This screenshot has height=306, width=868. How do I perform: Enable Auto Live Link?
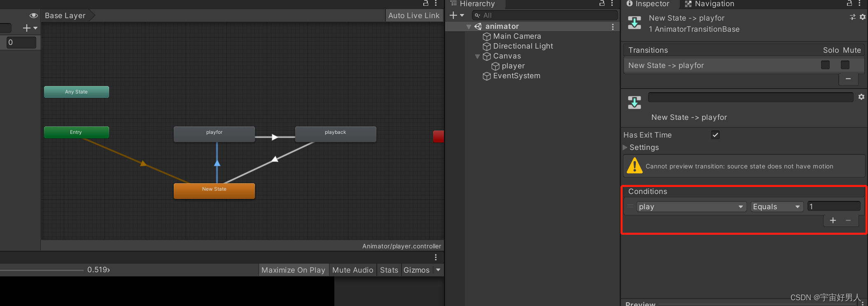pyautogui.click(x=414, y=16)
